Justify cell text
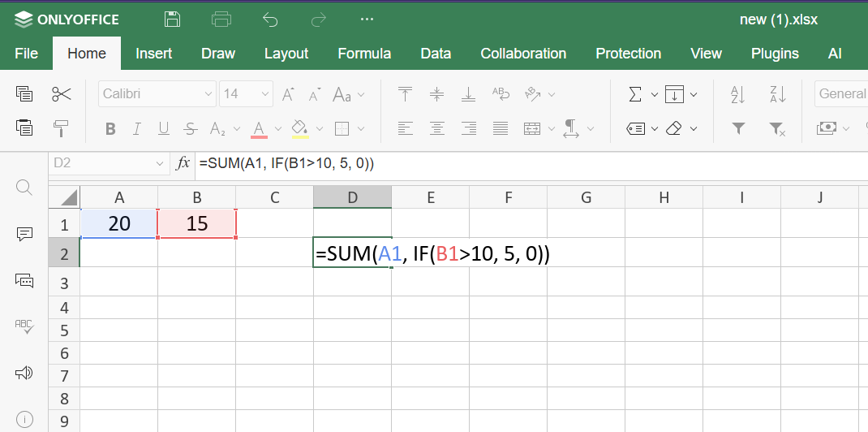Viewport: 868px width, 432px height. (x=501, y=129)
